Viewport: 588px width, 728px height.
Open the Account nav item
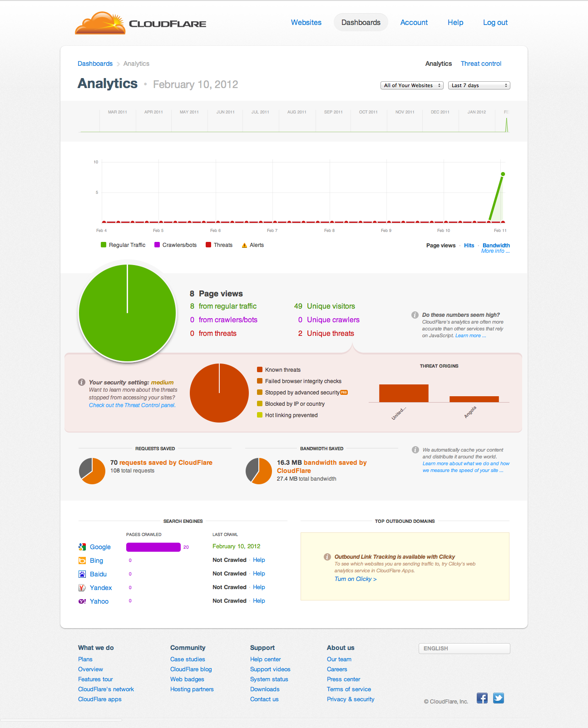click(x=414, y=22)
